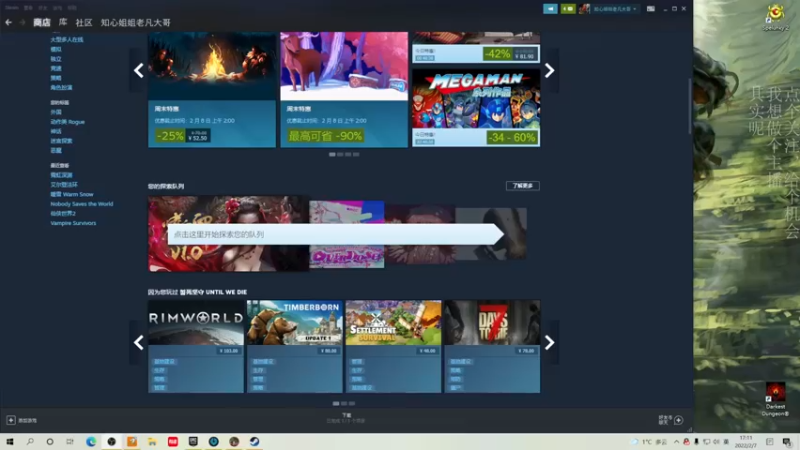Click the 添加游戏 add game label
800x450 pixels.
pos(28,420)
